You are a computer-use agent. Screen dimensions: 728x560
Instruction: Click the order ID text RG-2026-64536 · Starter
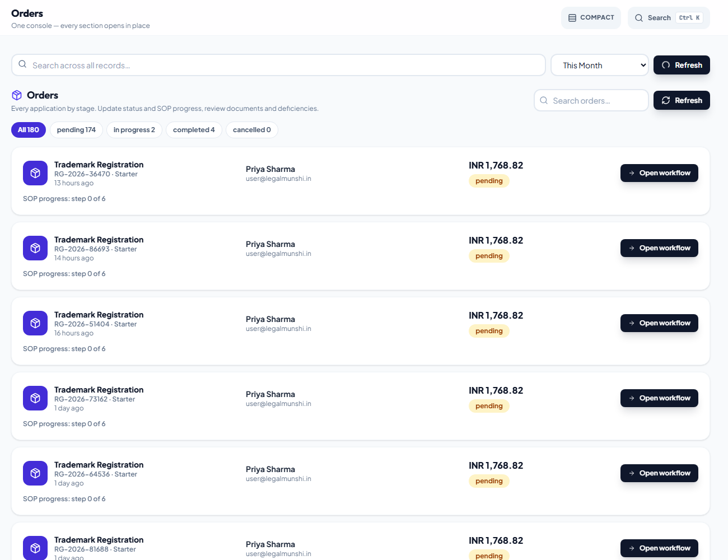point(96,474)
